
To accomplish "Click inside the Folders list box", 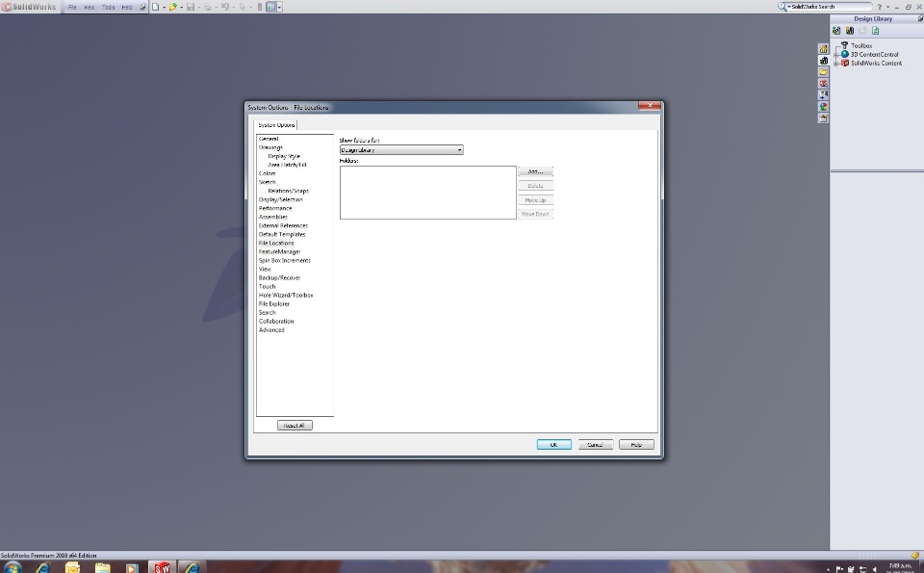I will pos(427,193).
